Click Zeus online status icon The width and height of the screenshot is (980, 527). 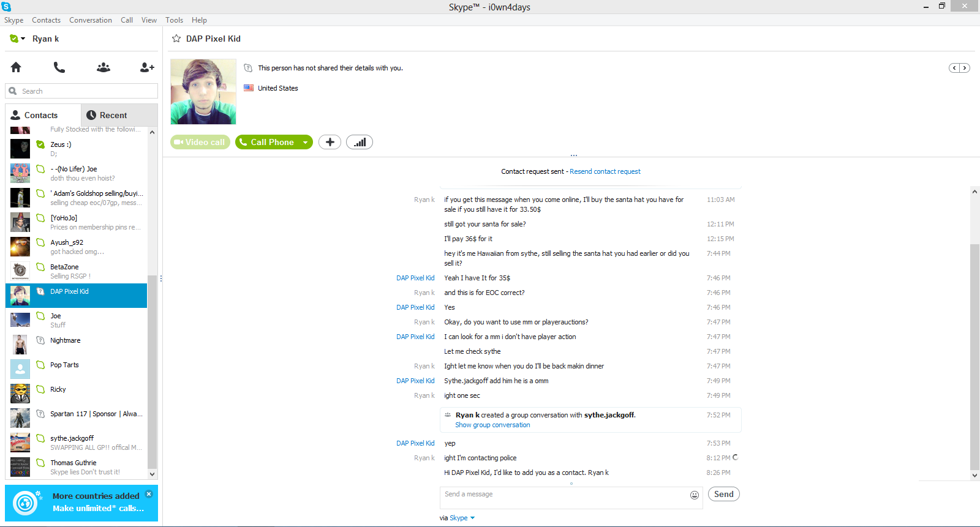point(40,144)
